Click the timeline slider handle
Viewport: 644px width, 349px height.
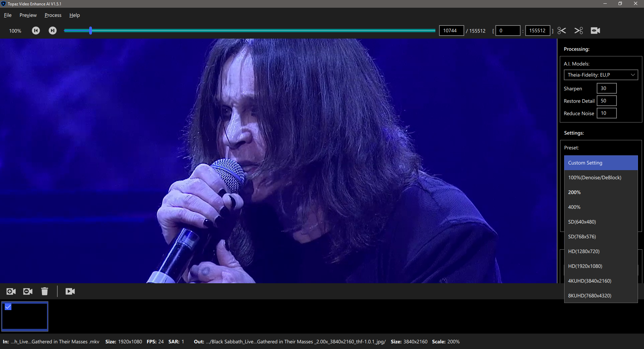pos(91,31)
